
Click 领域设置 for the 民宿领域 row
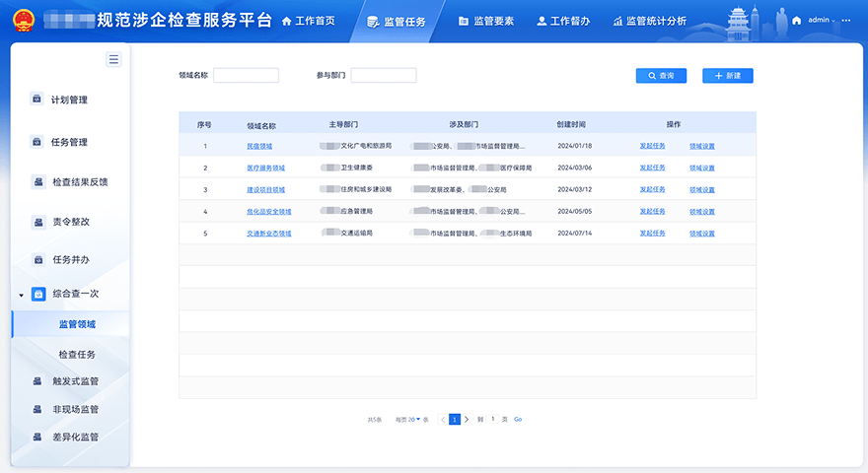point(702,146)
